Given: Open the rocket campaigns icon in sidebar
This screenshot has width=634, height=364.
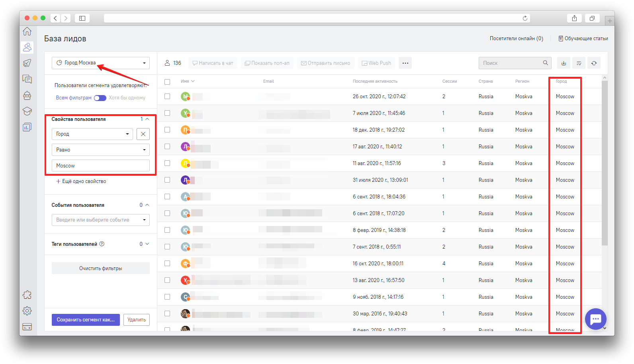Looking at the screenshot, I should point(27,63).
